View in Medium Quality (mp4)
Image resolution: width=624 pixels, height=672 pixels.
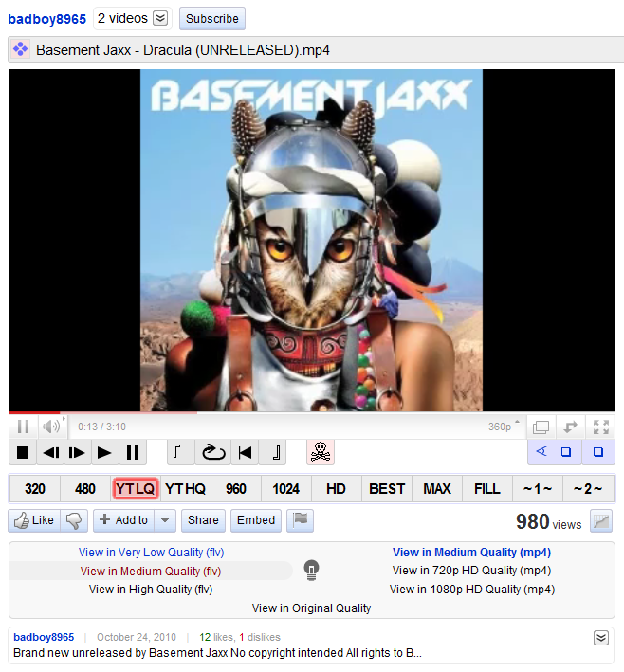(x=471, y=553)
